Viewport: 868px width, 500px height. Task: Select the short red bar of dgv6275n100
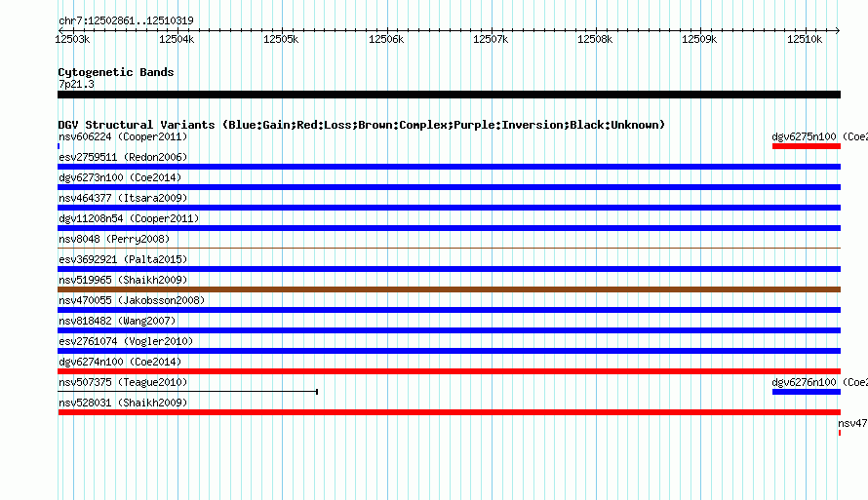pos(807,146)
